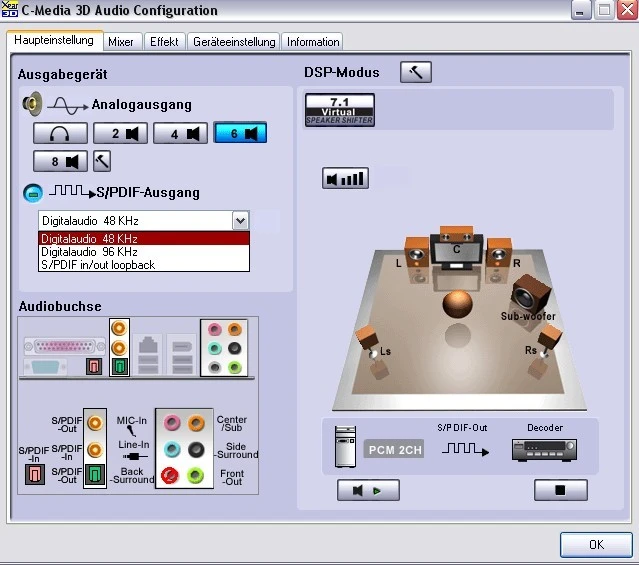This screenshot has height=565, width=639.
Task: Switch to the Information tab
Action: 313,42
